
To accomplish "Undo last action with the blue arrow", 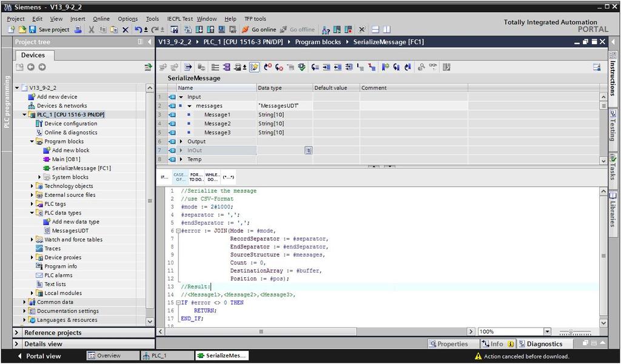I will pyautogui.click(x=138, y=30).
